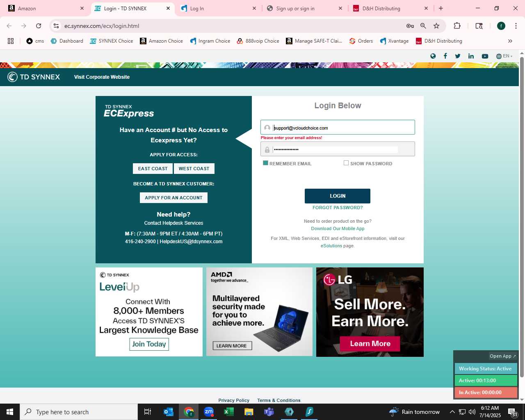Open Visit Corporate Website link
The width and height of the screenshot is (525, 420).
pos(102,77)
